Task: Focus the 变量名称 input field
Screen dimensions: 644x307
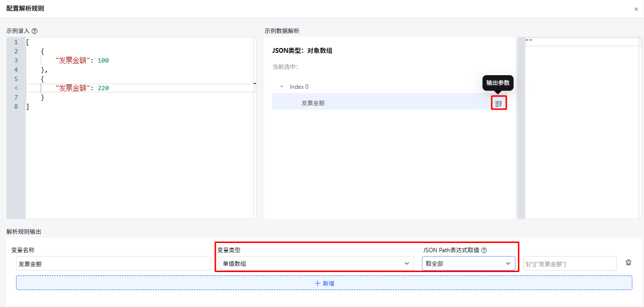Action: pos(113,263)
